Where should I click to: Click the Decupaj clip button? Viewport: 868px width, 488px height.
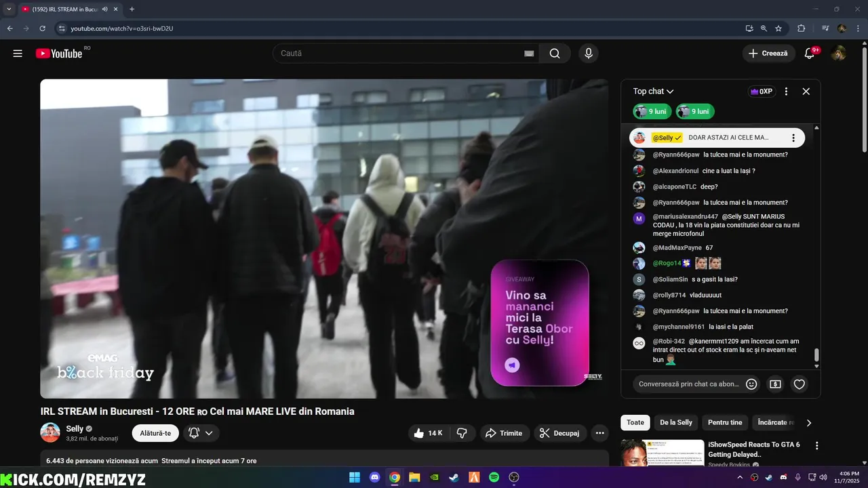(559, 433)
